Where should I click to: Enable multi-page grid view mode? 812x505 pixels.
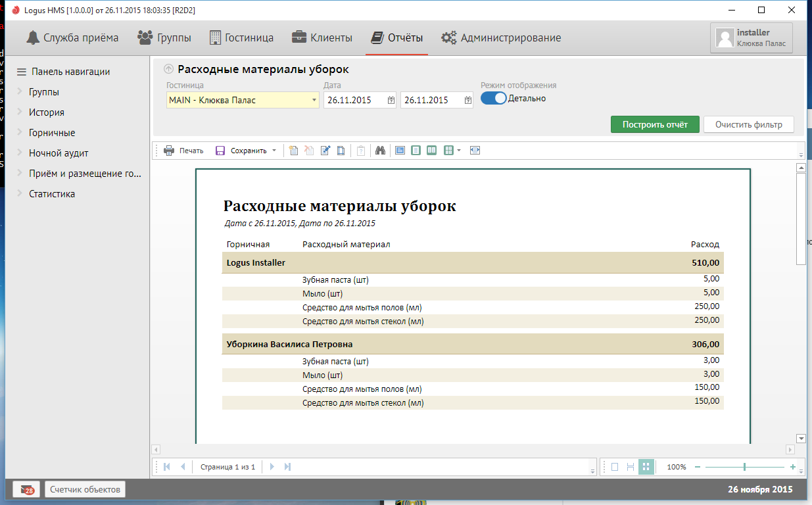(x=646, y=467)
